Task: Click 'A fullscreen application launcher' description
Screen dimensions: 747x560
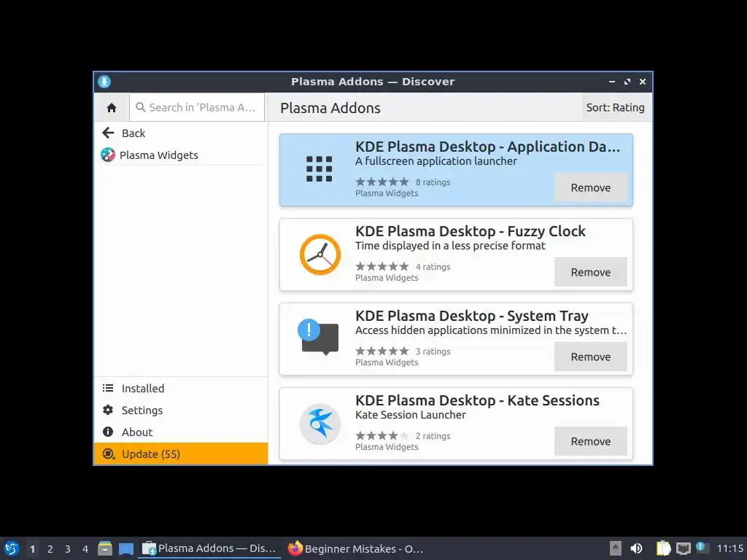Action: coord(436,161)
